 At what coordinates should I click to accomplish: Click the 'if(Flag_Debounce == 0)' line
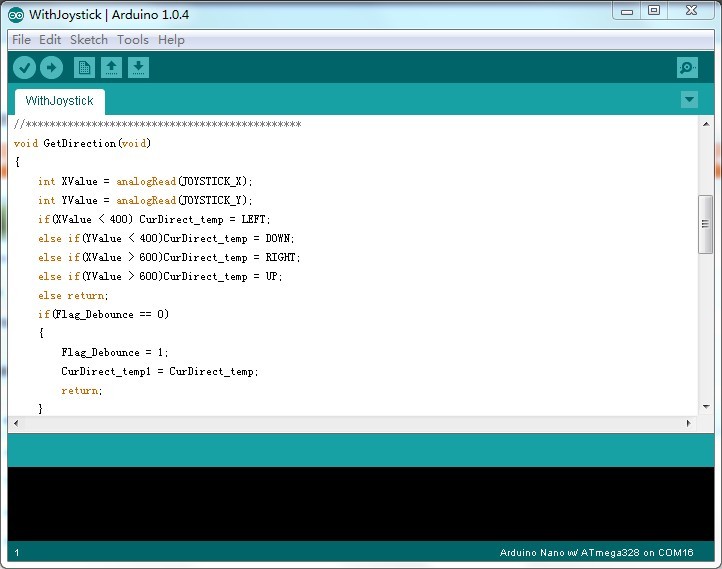103,314
